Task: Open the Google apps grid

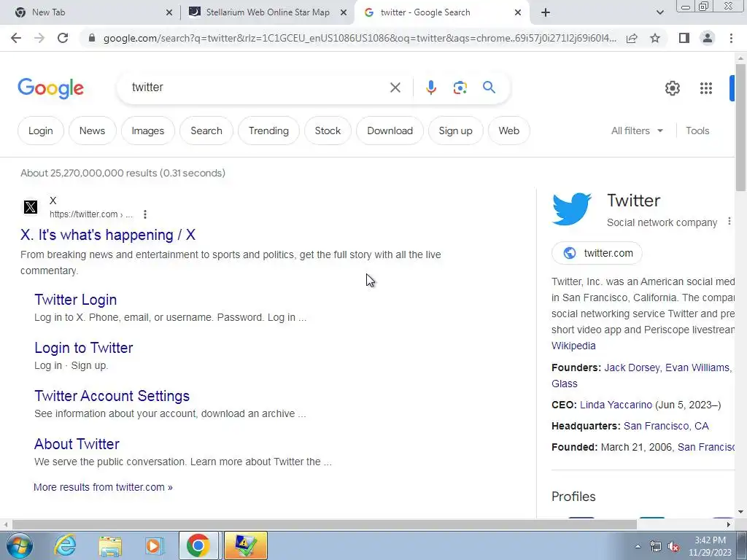Action: 705,88
